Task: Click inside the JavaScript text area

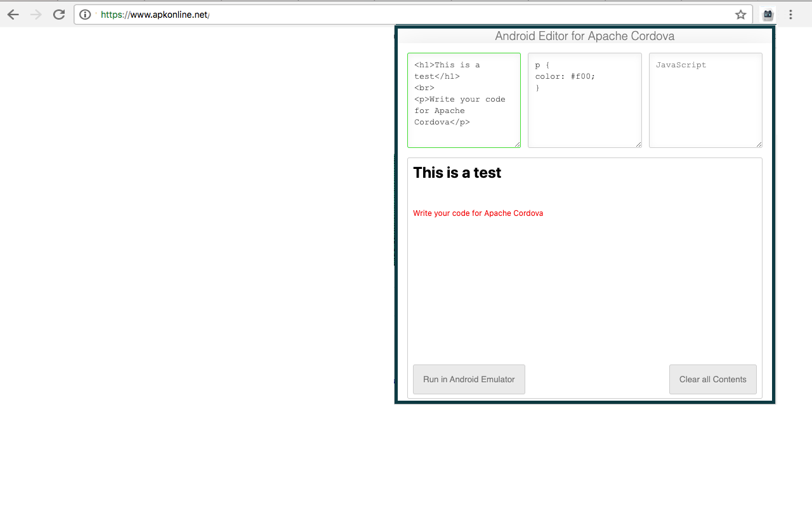Action: click(705, 100)
